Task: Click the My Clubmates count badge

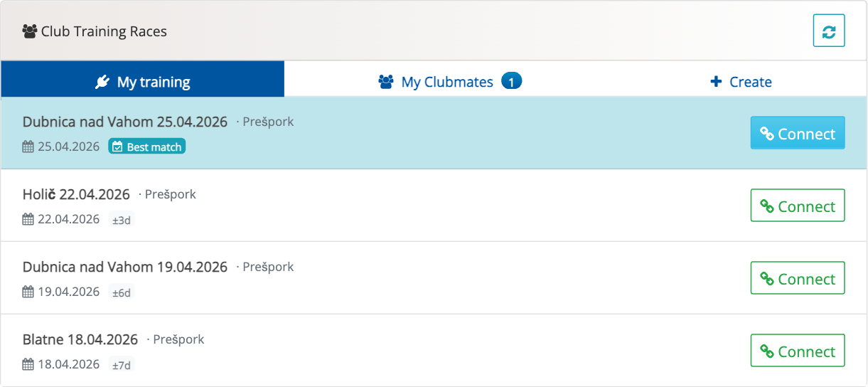Action: coord(511,82)
